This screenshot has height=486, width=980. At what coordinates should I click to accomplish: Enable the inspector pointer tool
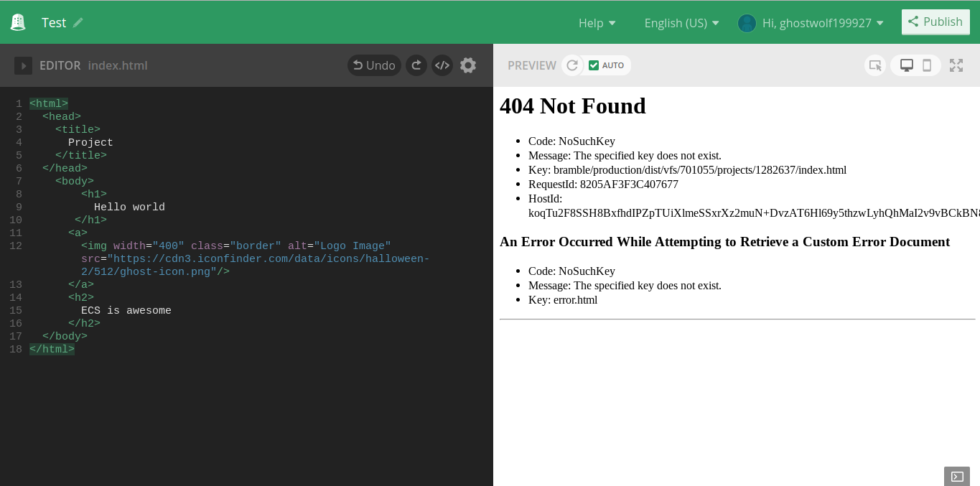(875, 65)
